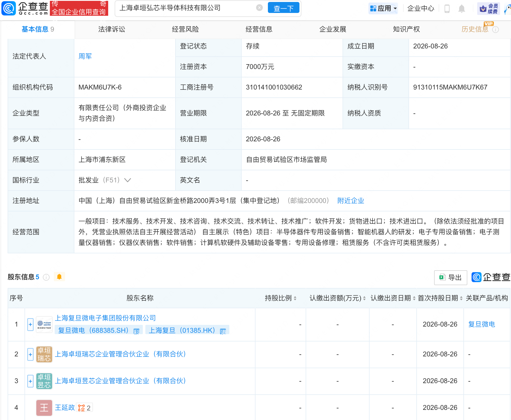
Task: Click the info icon beside 历史信息
Action: [496, 30]
